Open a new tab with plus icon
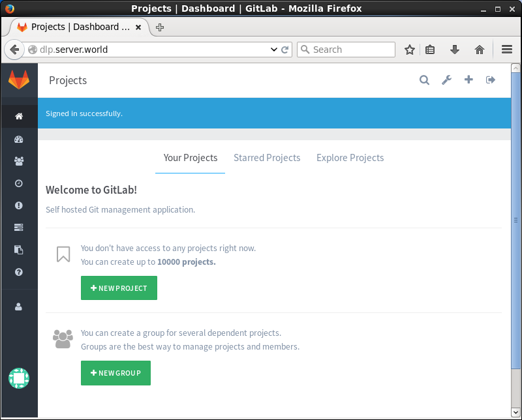Viewport: 522px width, 420px height. (x=160, y=27)
